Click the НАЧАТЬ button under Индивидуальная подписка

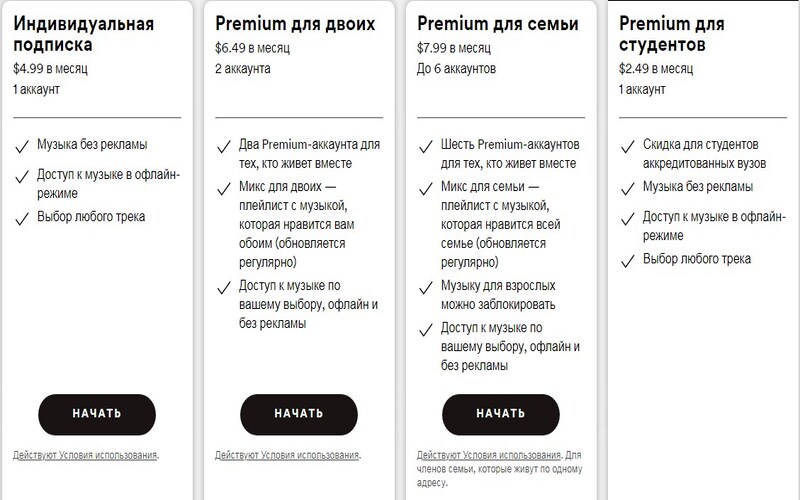97,412
